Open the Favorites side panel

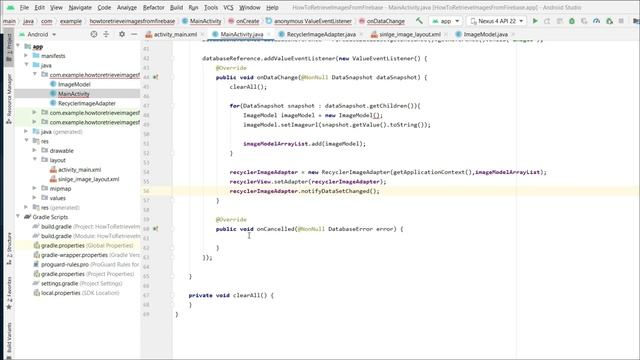click(9, 293)
